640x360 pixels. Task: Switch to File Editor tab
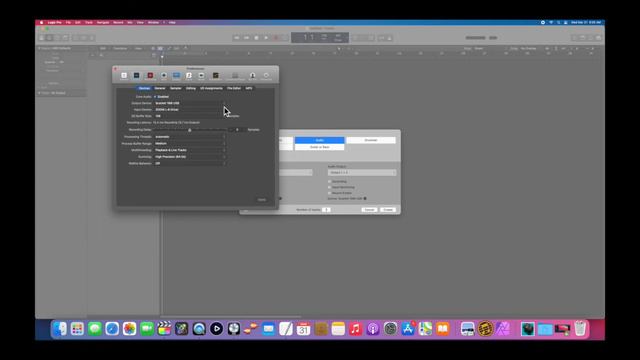point(234,88)
